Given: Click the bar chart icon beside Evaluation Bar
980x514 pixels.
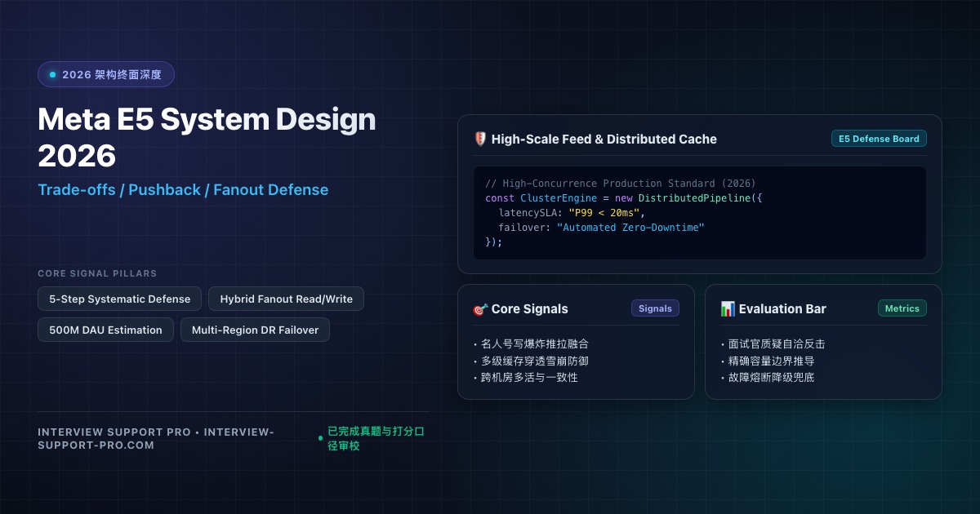Looking at the screenshot, I should coord(728,308).
